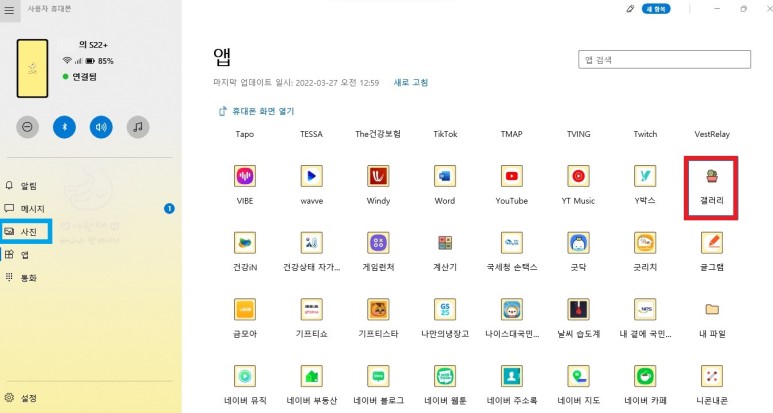Open 메시지 messages section
The width and height of the screenshot is (773, 413).
point(25,209)
